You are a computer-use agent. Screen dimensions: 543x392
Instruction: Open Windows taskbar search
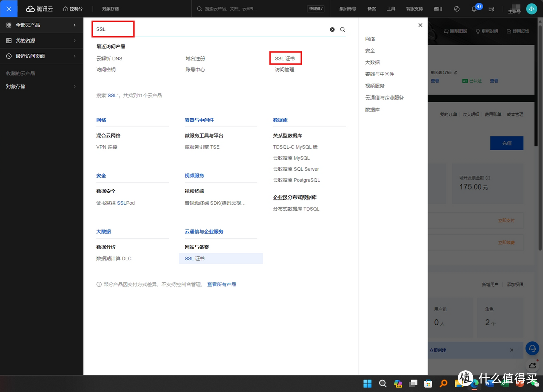pyautogui.click(x=382, y=383)
